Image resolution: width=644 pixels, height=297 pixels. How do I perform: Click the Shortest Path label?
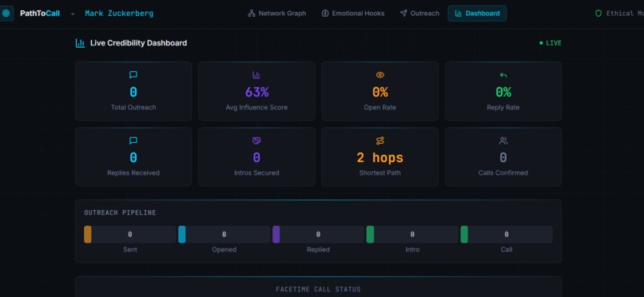click(380, 173)
